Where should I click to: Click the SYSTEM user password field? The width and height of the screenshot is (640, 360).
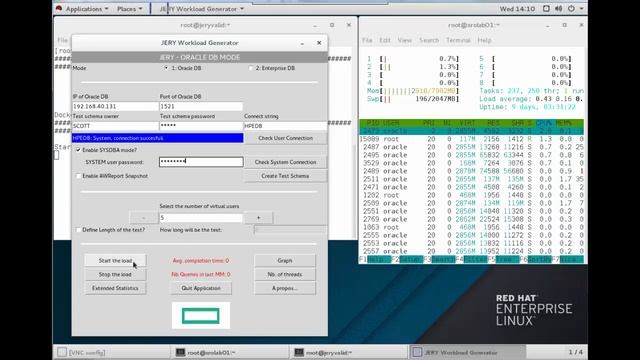click(201, 162)
